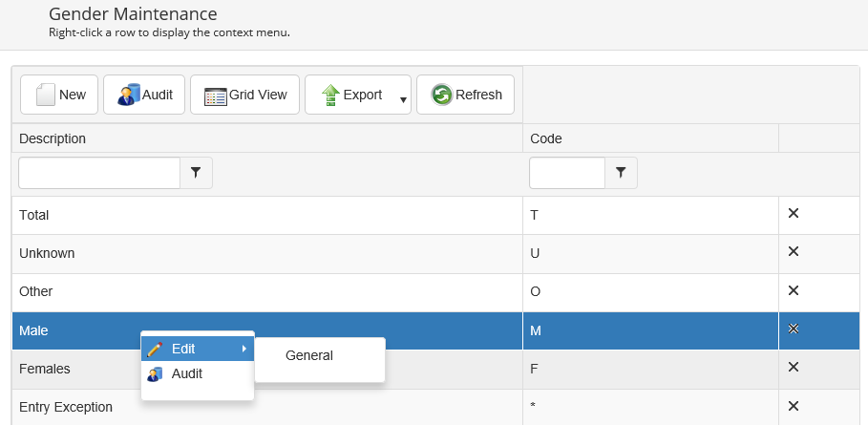
Task: Choose Edit in the context menu
Action: coord(183,350)
